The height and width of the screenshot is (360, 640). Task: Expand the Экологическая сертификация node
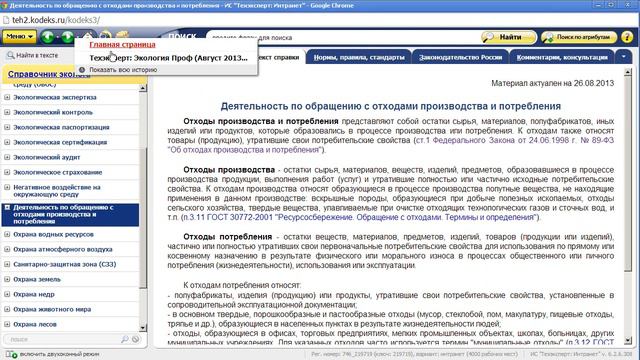pos(7,142)
